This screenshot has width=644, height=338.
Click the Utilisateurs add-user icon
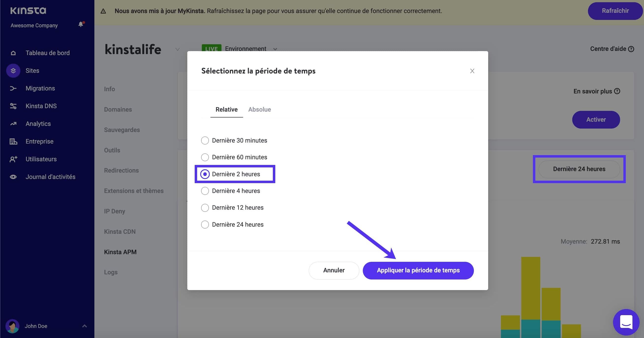[x=13, y=159]
